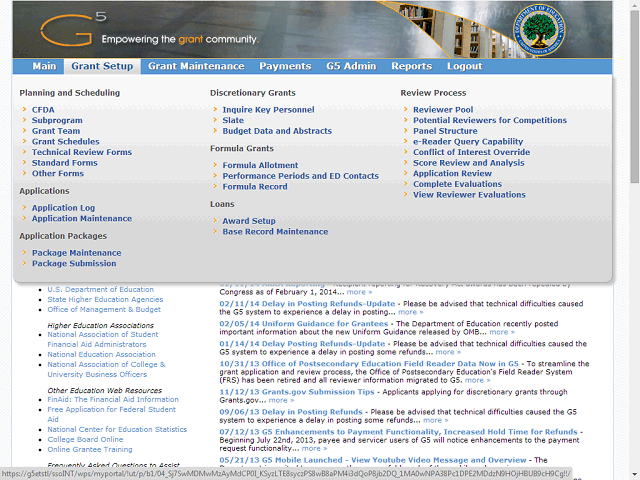Go to Formula Allotment
Screen dimensions: 640x480
click(x=260, y=165)
